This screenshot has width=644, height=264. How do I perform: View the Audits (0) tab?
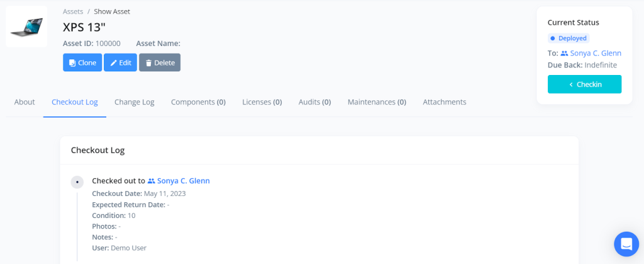(314, 102)
